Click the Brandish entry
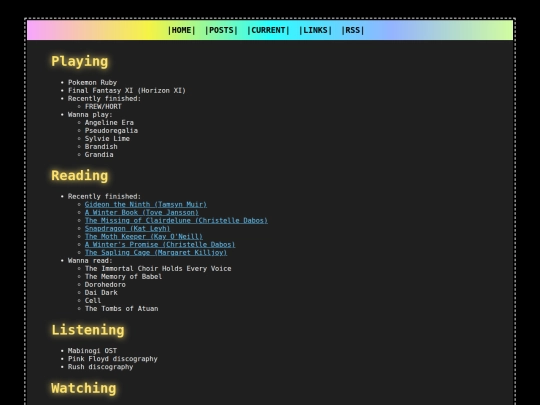 click(x=101, y=147)
